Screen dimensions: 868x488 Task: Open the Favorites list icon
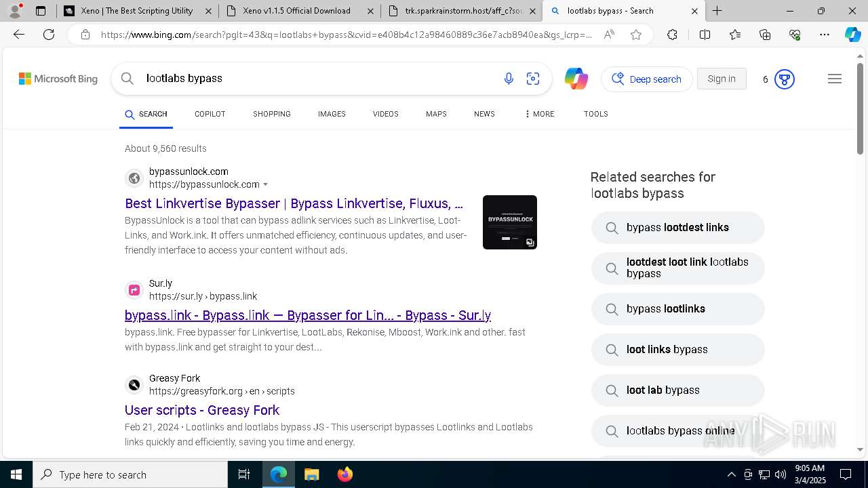pos(735,35)
